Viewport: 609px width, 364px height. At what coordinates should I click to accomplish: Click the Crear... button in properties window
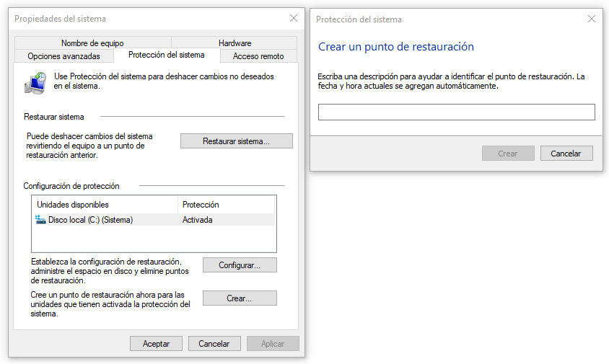[239, 298]
